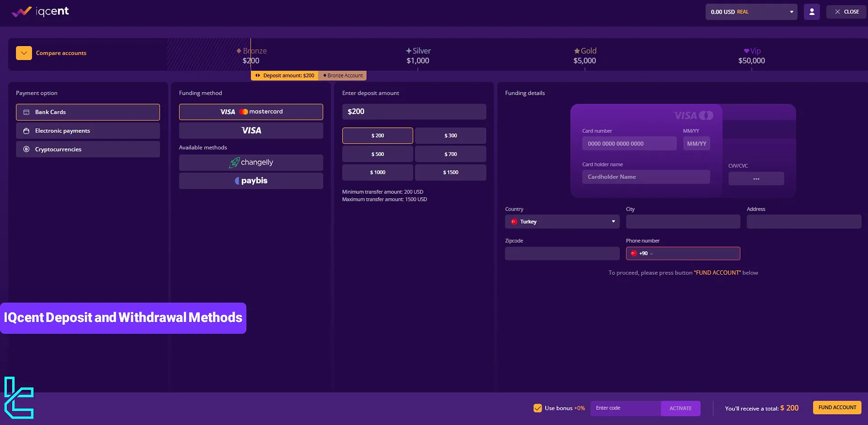Click the Turkey flag in Country field
868x425 pixels.
[x=514, y=222]
